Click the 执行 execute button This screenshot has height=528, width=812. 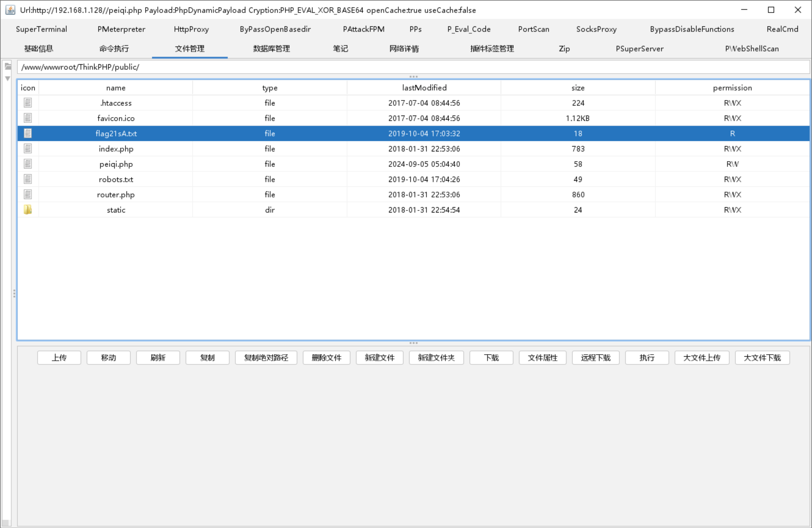647,358
